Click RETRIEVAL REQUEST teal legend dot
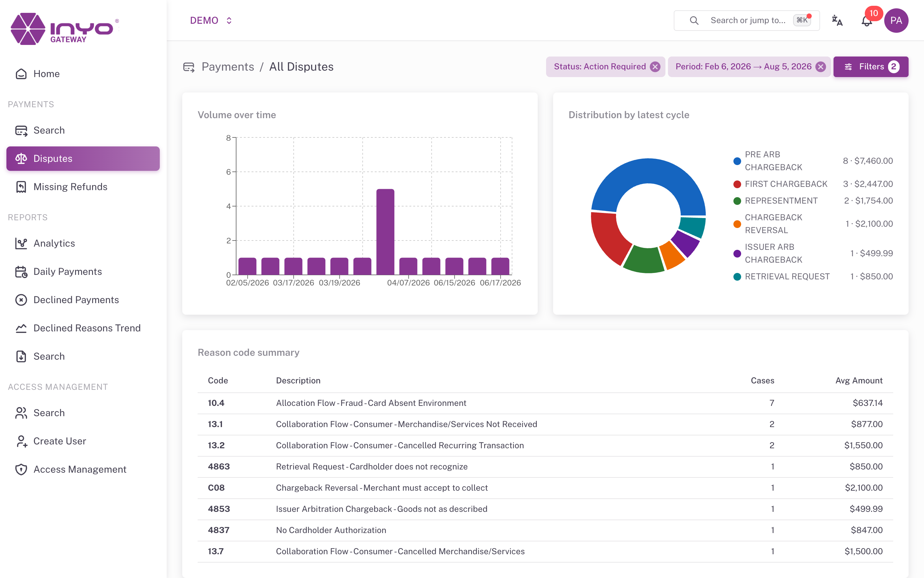 (x=737, y=277)
